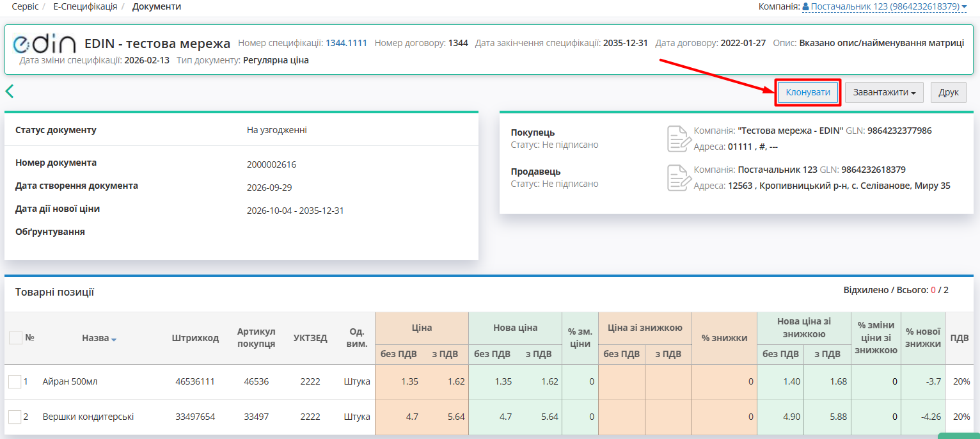The height and width of the screenshot is (439, 980).
Task: Click the % знижки column header
Action: tap(724, 338)
